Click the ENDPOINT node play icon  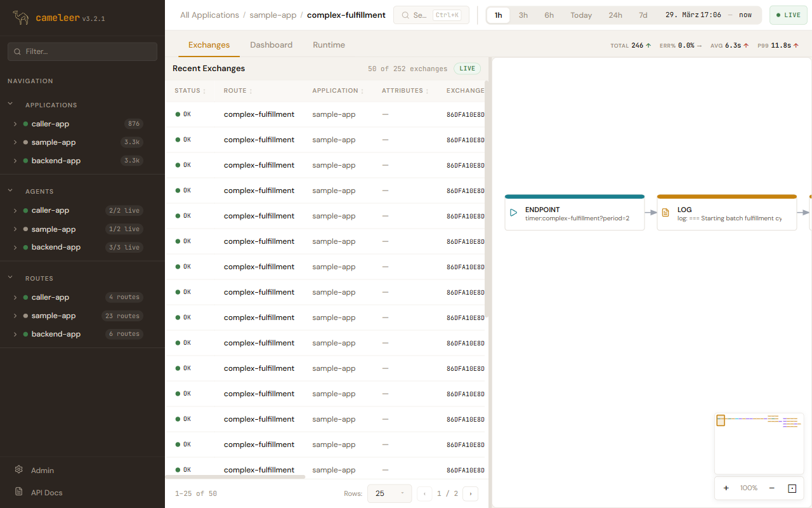pos(514,213)
